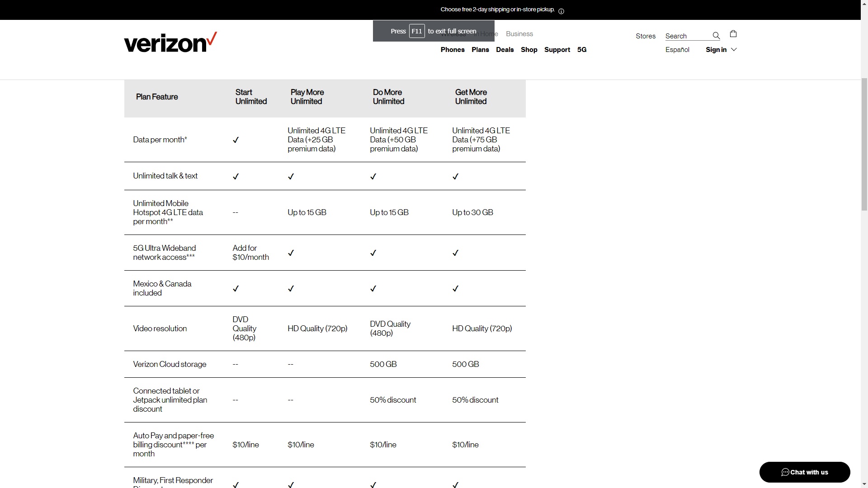868x488 pixels.
Task: Switch to the Business tab
Action: point(519,34)
